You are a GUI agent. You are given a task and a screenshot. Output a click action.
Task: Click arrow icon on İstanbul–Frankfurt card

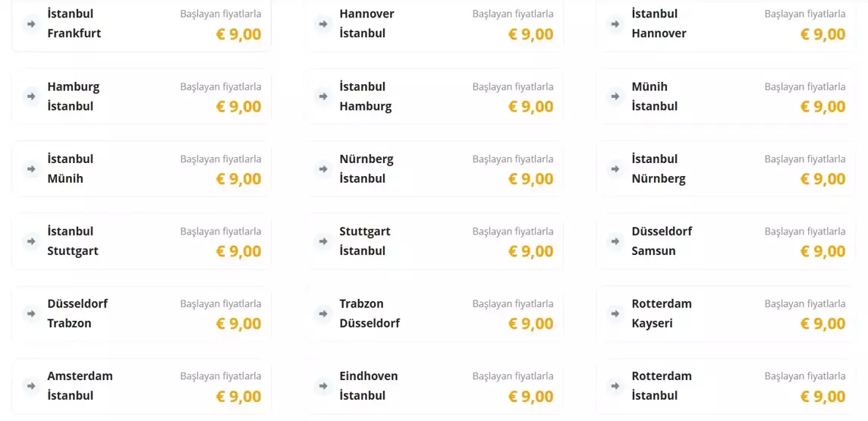click(x=31, y=24)
